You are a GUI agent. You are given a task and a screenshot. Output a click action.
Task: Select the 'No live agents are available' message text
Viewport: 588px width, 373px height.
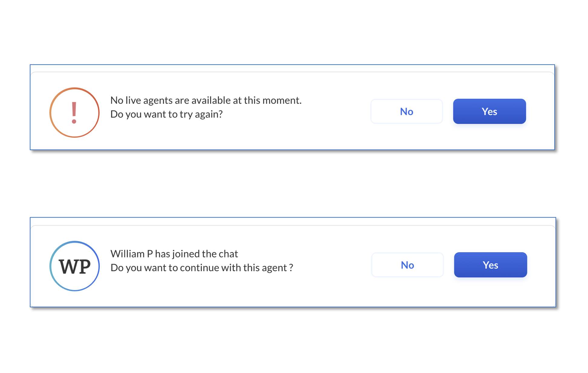pyautogui.click(x=206, y=100)
